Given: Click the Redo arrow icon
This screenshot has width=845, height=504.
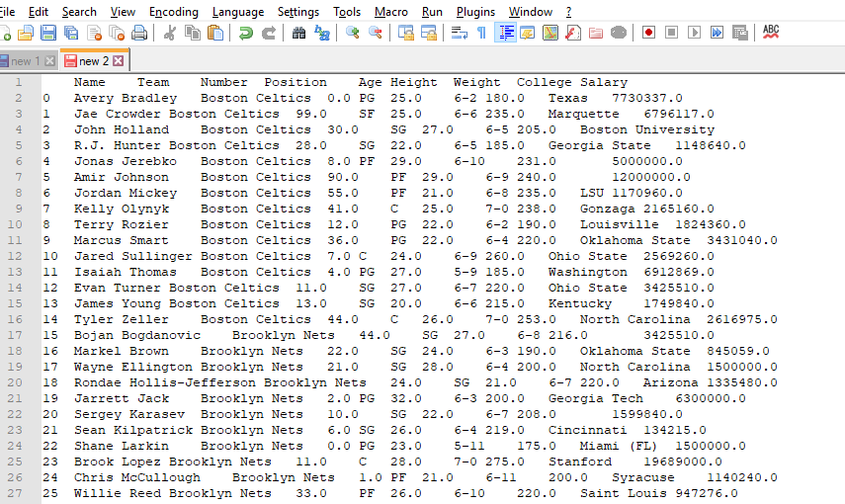Looking at the screenshot, I should tap(269, 33).
